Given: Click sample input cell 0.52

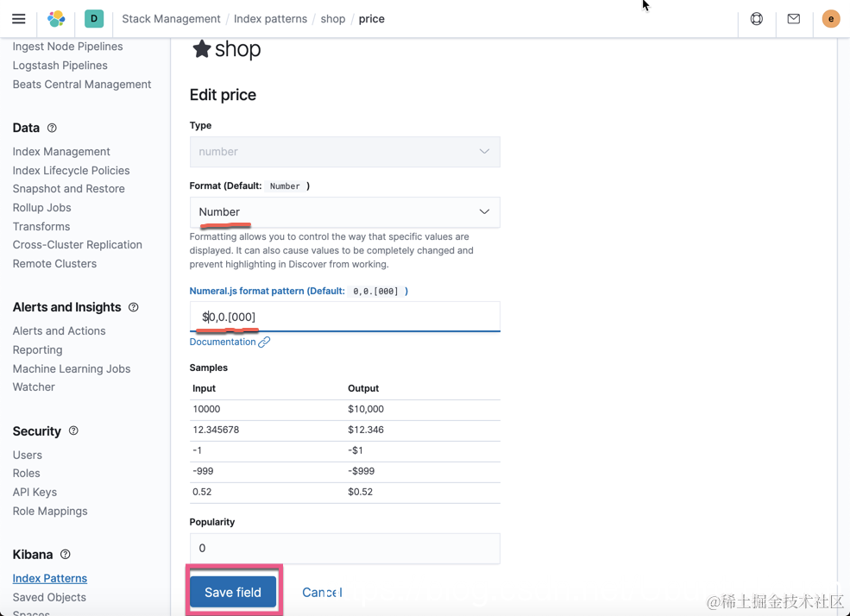Looking at the screenshot, I should point(202,492).
